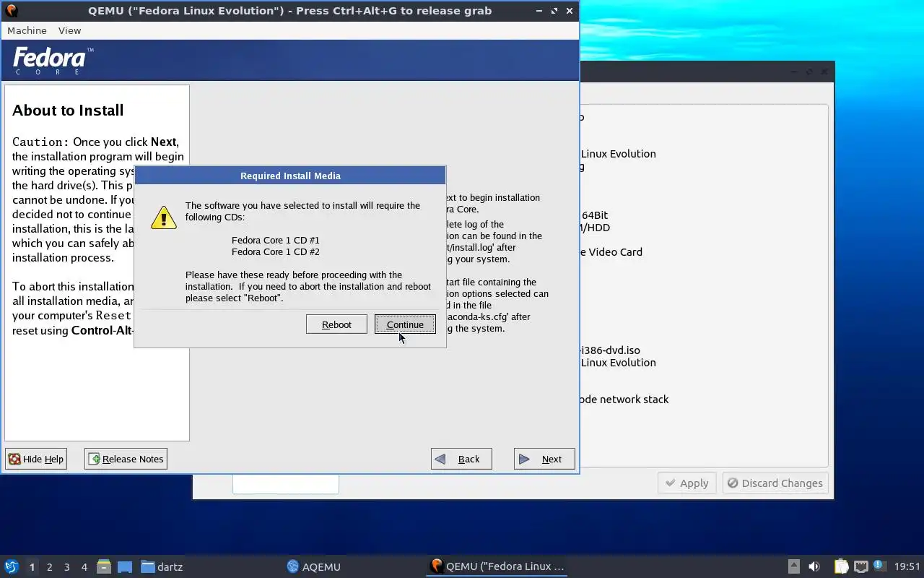Open the volume control in tray
This screenshot has width=924, height=578.
coord(814,566)
